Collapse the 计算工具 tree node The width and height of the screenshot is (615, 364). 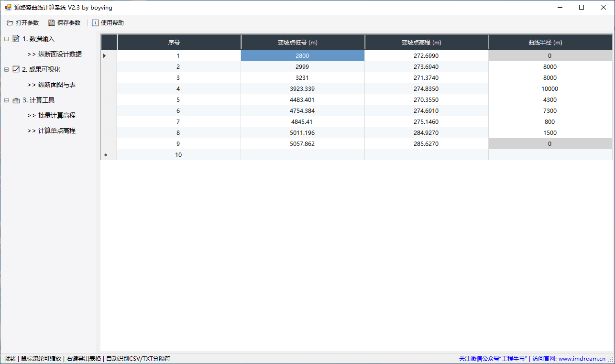(x=6, y=100)
